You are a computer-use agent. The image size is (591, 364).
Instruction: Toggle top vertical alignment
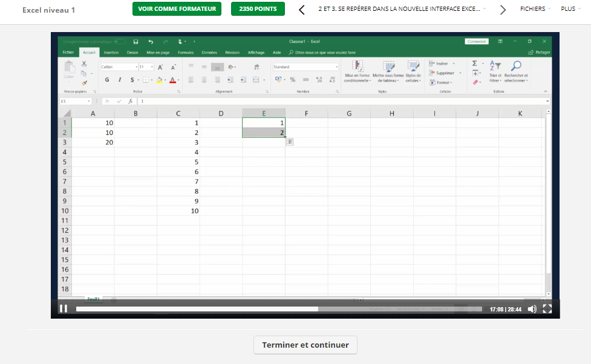[191, 67]
